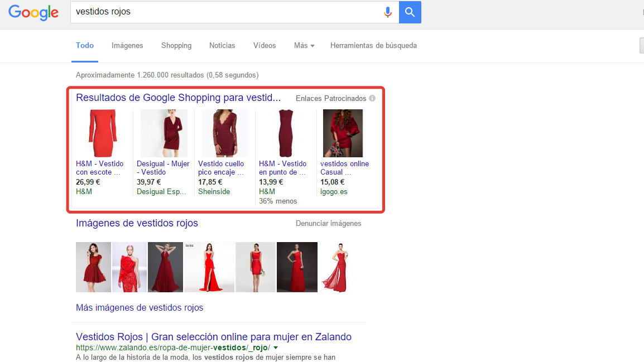Viewport: 644px width, 362px height.
Task: Click the 26,99 € price
Action: [88, 182]
